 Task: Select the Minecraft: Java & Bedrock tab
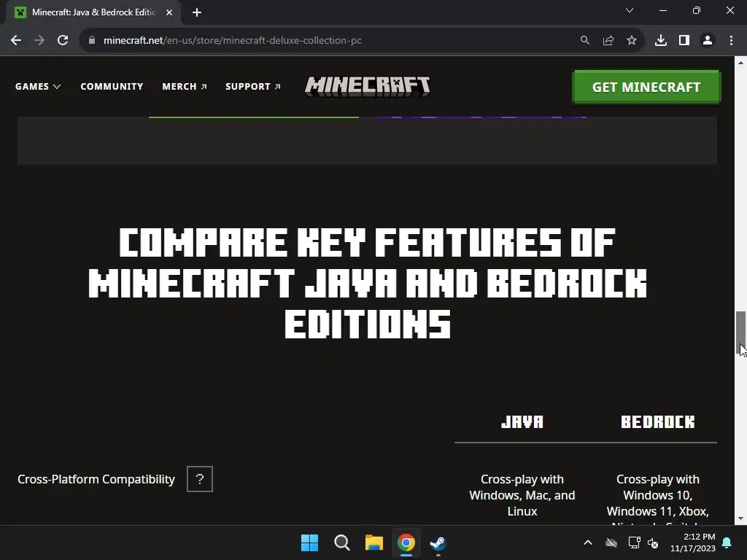coord(93,12)
